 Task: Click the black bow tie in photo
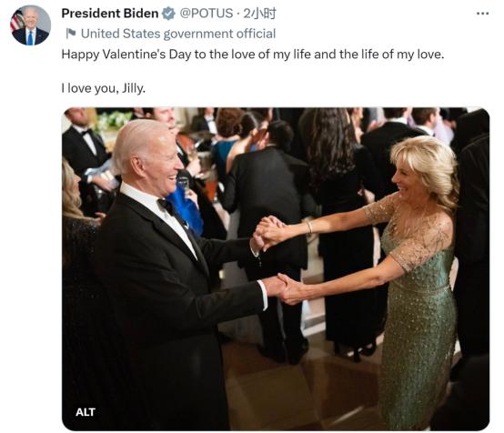(166, 206)
